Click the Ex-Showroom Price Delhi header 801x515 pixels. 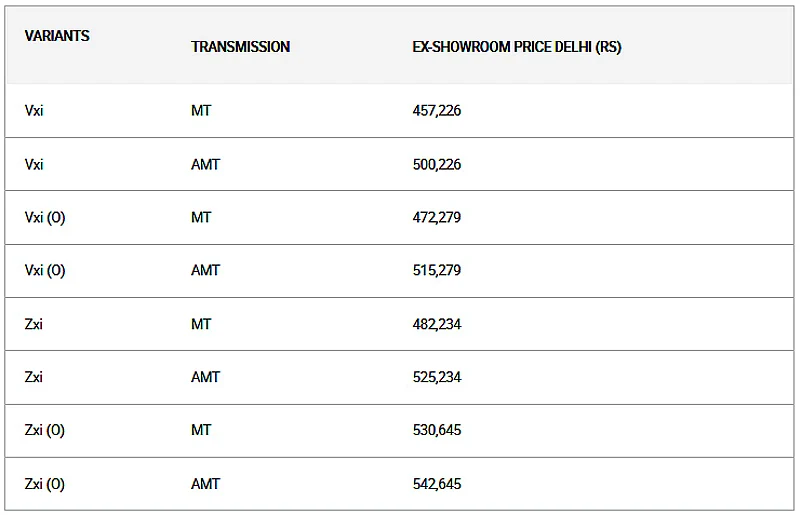point(516,47)
